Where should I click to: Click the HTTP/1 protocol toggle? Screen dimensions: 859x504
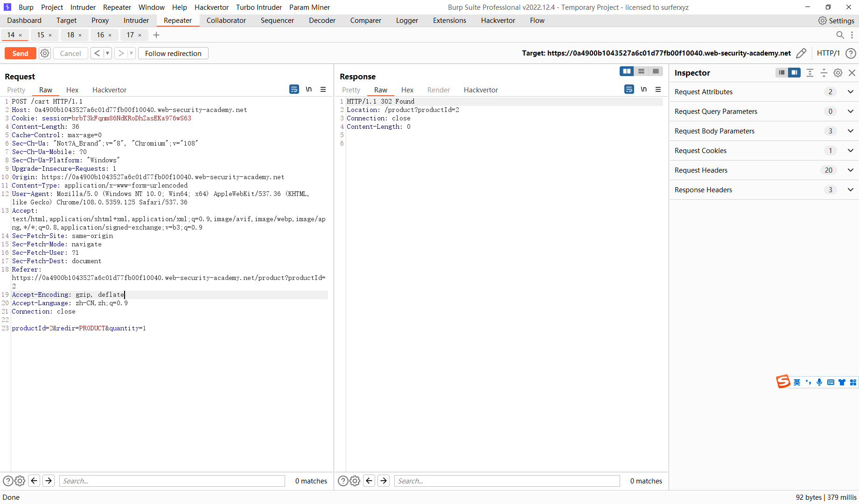pos(828,53)
